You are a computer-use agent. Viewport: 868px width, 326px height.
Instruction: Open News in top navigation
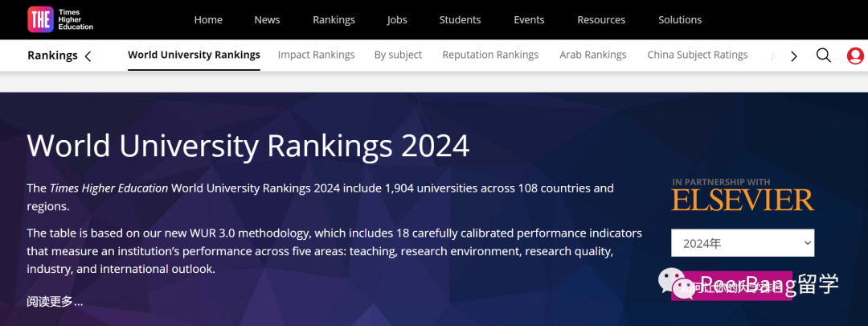pos(268,20)
